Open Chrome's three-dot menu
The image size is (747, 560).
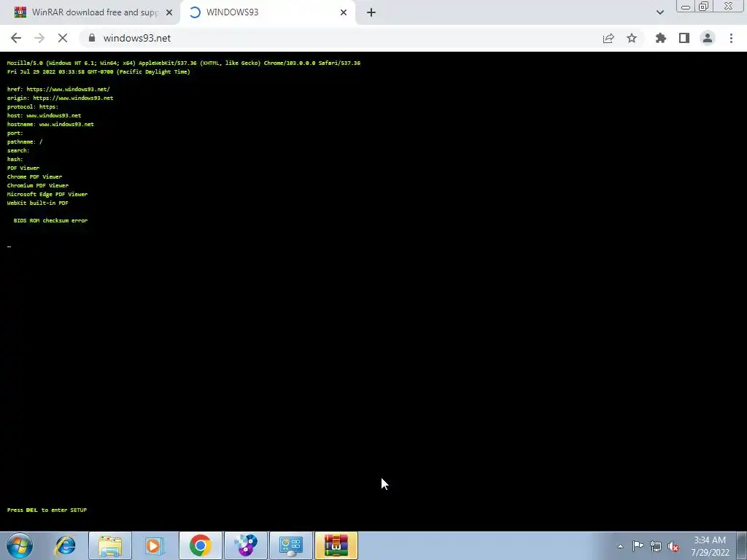[x=731, y=38]
